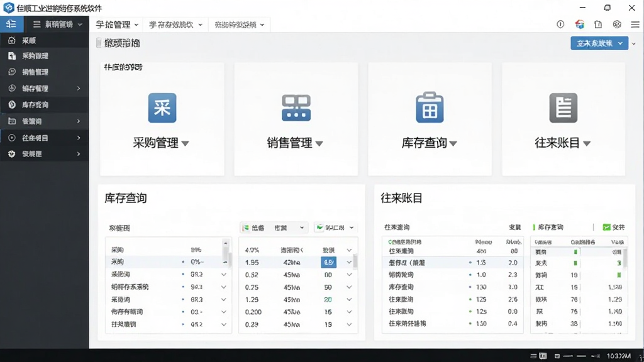The width and height of the screenshot is (644, 362).
Task: Expand the 采购管理 card dropdown triangle
Action: coord(186,144)
